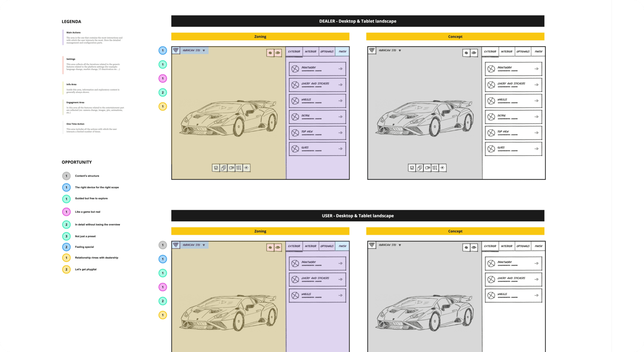Viewport: 644px width, 352px height.
Task: Click Livery and Stickers arrow in Dealer Zoning
Action: coord(340,85)
